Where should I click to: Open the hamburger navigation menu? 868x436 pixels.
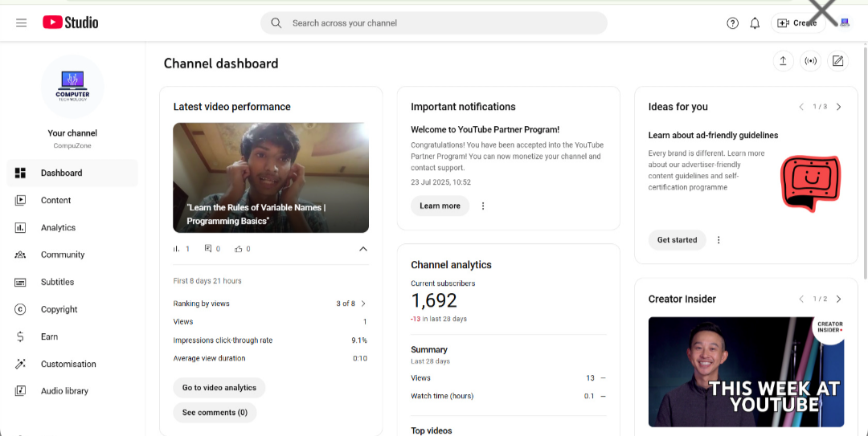coord(21,22)
